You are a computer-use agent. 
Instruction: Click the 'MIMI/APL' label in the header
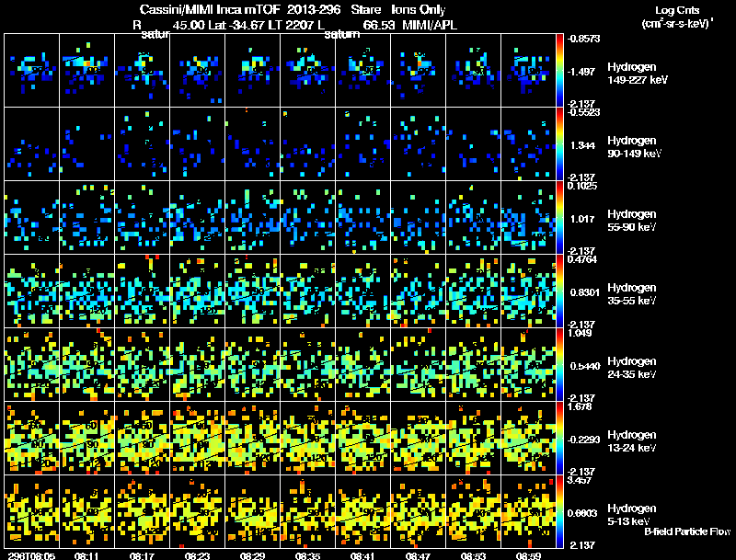(x=430, y=25)
